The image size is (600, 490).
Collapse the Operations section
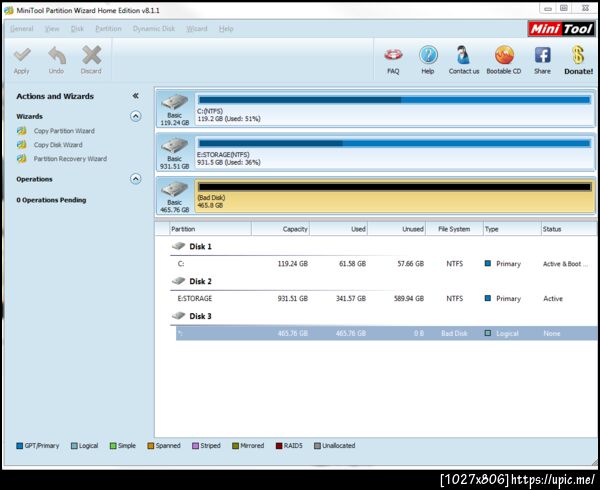point(135,179)
